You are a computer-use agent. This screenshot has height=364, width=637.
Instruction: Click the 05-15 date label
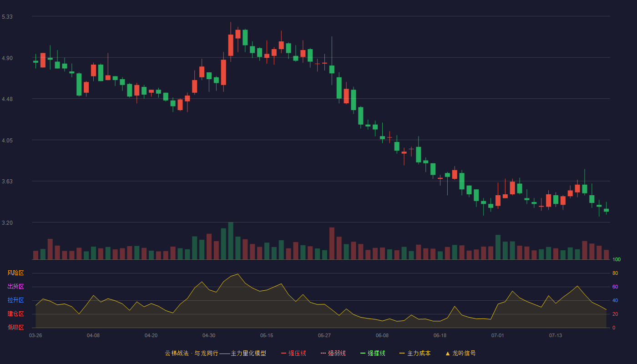tap(267, 335)
